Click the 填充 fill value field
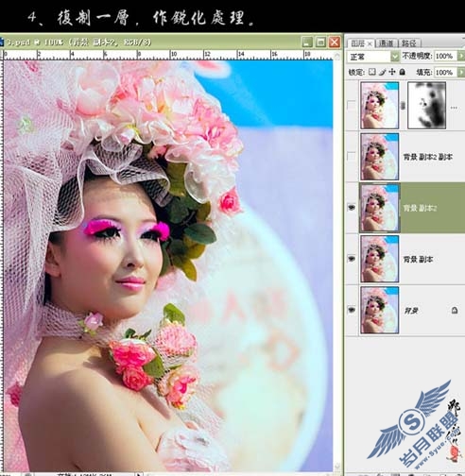This screenshot has width=465, height=476. pos(444,73)
